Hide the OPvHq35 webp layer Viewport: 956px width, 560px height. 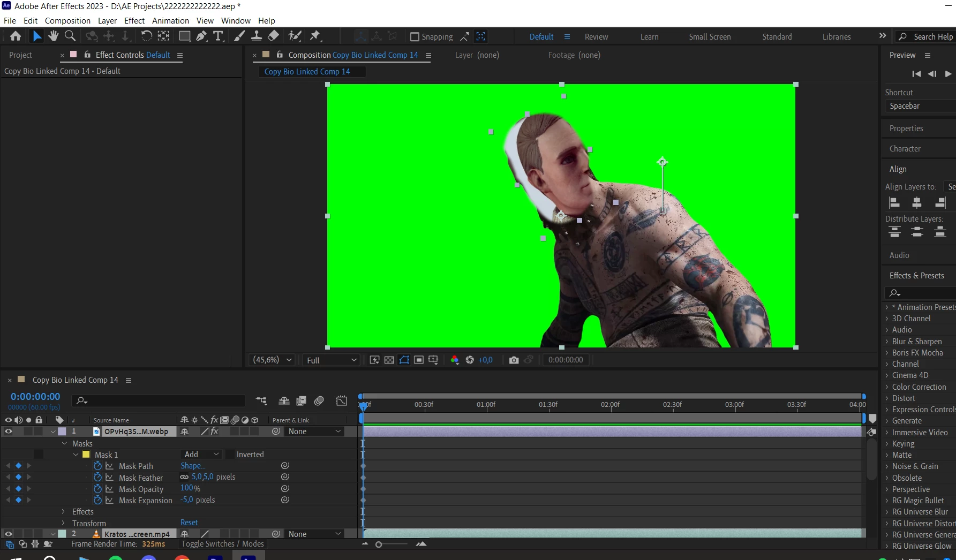[x=8, y=431]
